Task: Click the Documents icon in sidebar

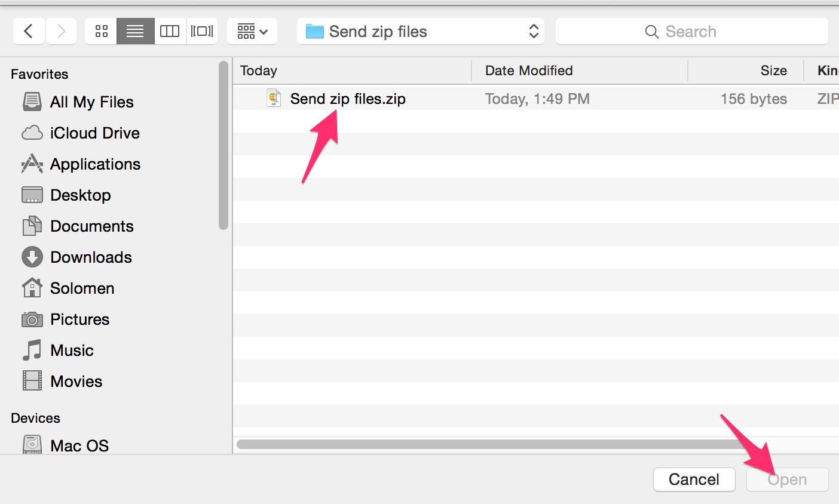Action: (x=32, y=226)
